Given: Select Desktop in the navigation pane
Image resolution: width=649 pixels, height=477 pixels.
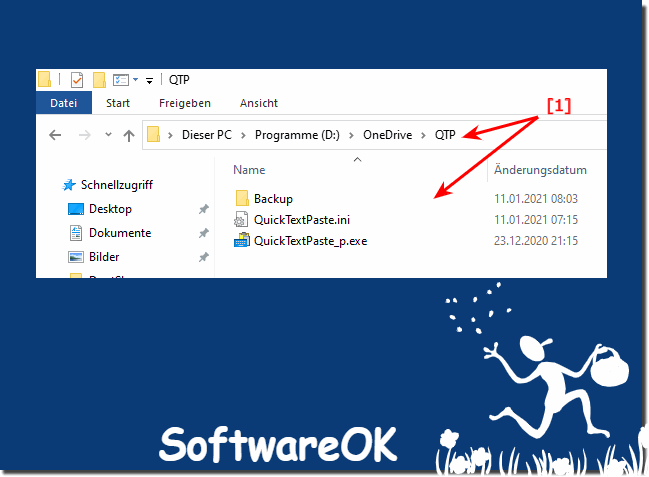Looking at the screenshot, I should point(110,209).
